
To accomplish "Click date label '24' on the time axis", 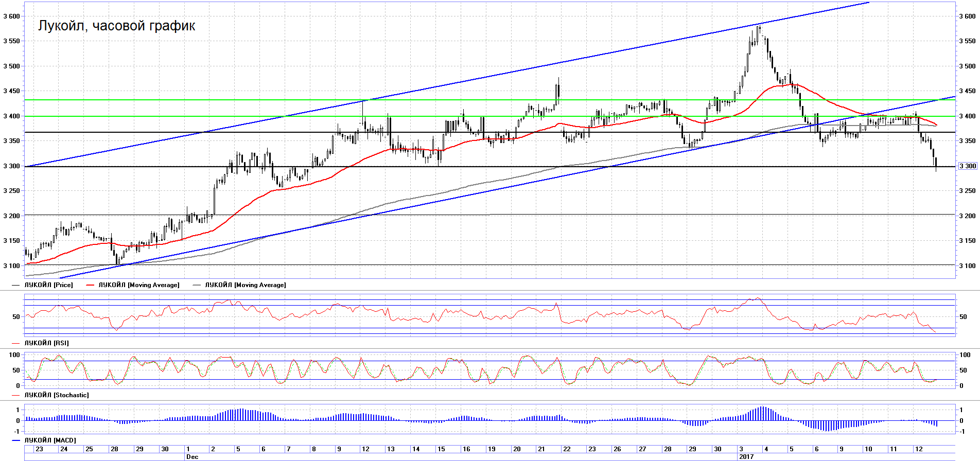I will 64,449.
